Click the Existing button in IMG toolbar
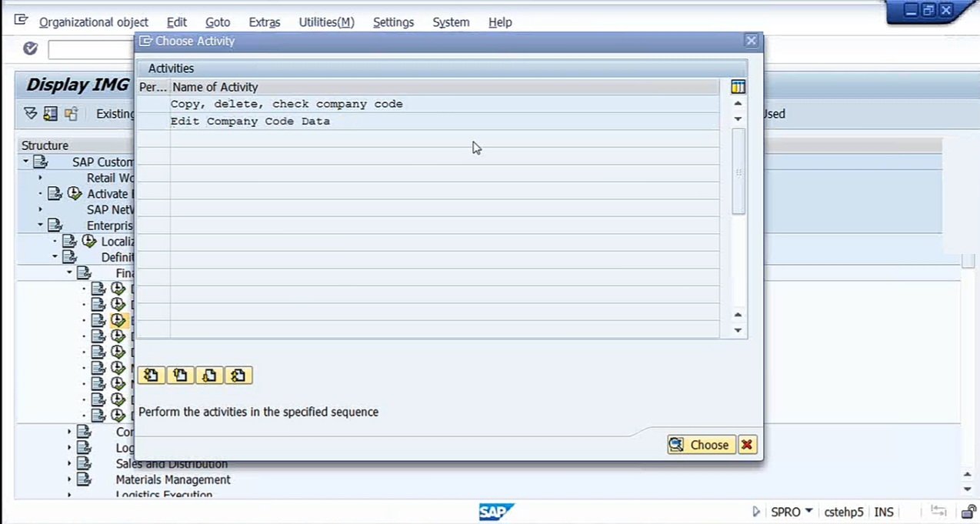This screenshot has width=980, height=524. click(x=115, y=114)
